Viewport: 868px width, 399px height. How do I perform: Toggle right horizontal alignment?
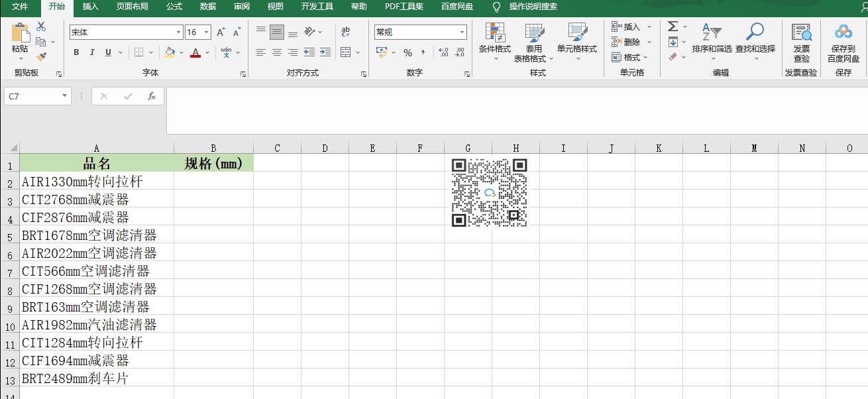(x=292, y=52)
